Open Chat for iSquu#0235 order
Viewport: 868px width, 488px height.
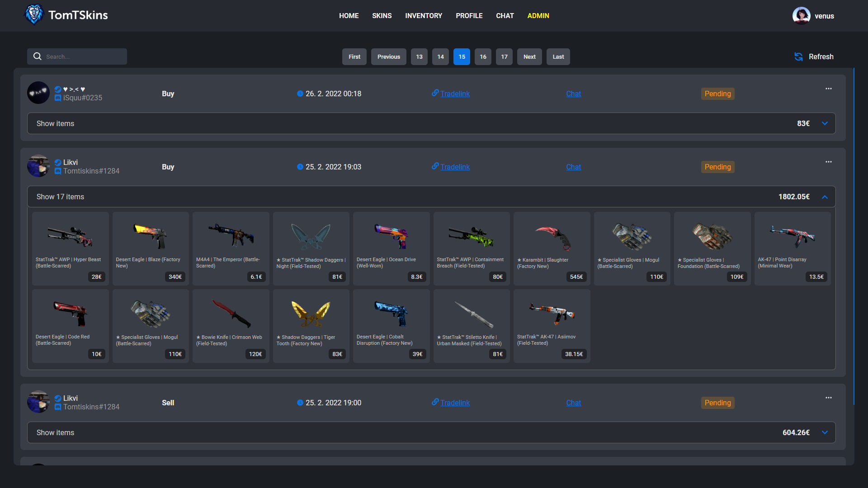(573, 94)
